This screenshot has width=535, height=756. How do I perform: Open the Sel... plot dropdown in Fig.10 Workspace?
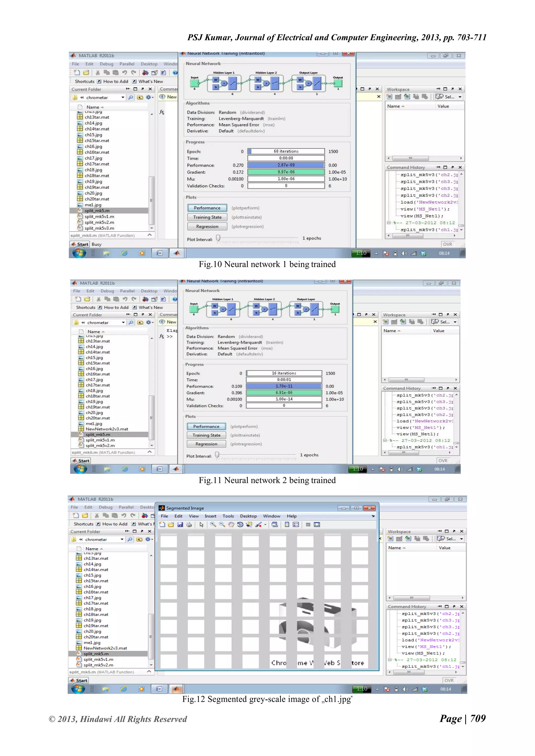click(460, 97)
